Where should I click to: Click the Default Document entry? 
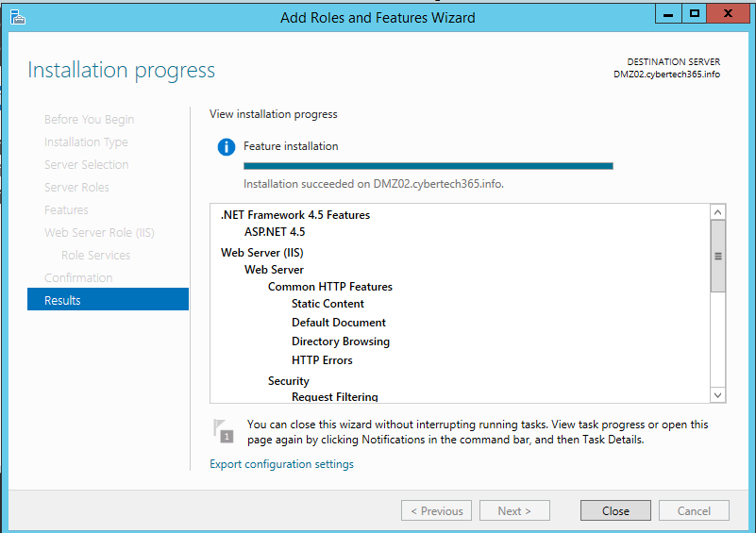click(339, 323)
